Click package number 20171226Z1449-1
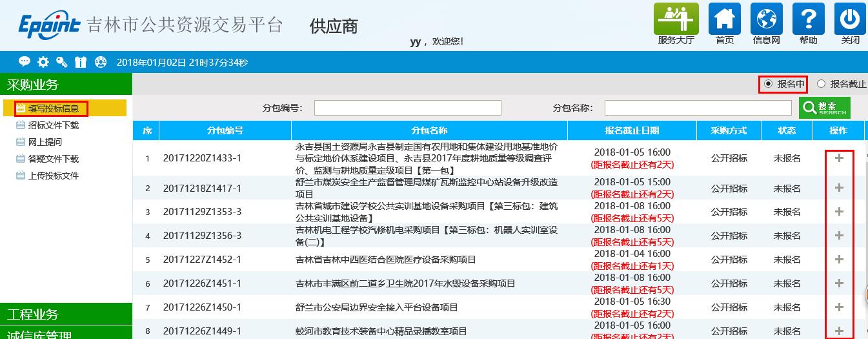Image resolution: width=868 pixels, height=339 pixels. click(202, 331)
